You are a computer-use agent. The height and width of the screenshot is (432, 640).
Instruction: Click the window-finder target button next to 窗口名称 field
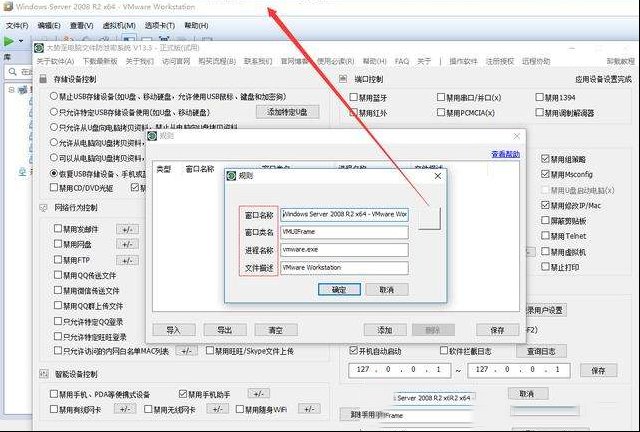[x=429, y=218]
